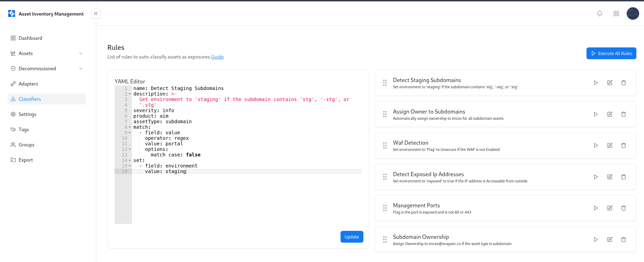The width and height of the screenshot is (644, 262).
Task: Run the Assign Owner to Subdomains rule
Action: (x=596, y=114)
